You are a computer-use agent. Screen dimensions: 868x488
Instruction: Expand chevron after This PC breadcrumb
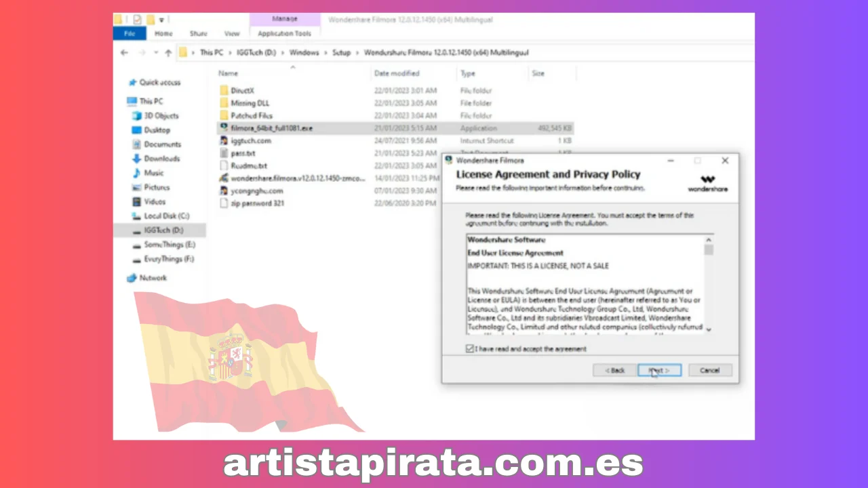pos(229,52)
